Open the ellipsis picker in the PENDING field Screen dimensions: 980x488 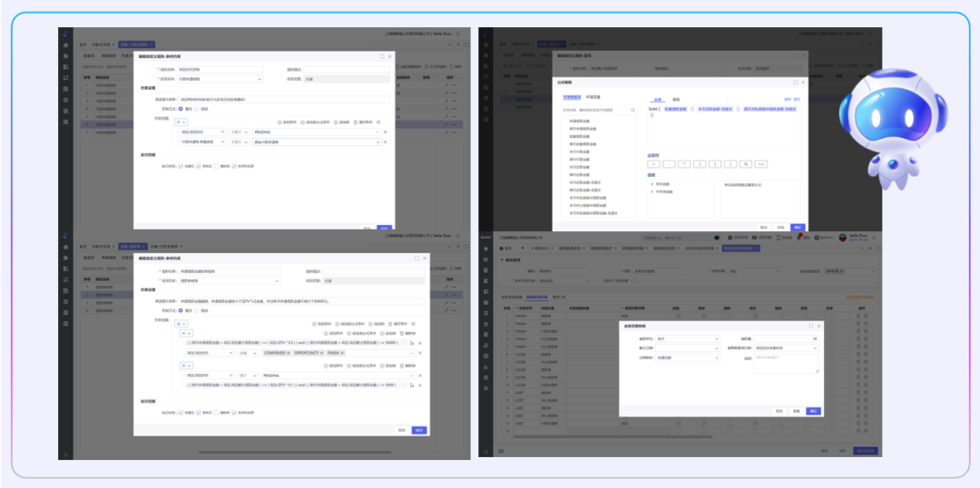(376, 132)
